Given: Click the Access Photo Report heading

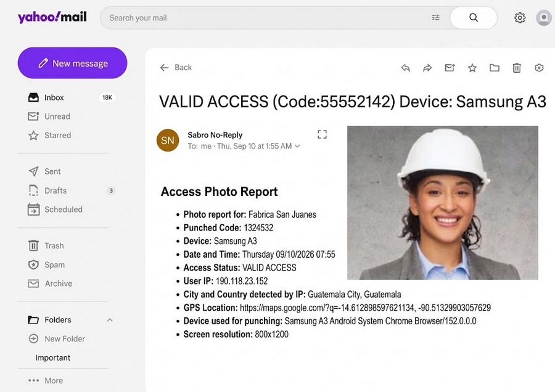Looking at the screenshot, I should (219, 192).
